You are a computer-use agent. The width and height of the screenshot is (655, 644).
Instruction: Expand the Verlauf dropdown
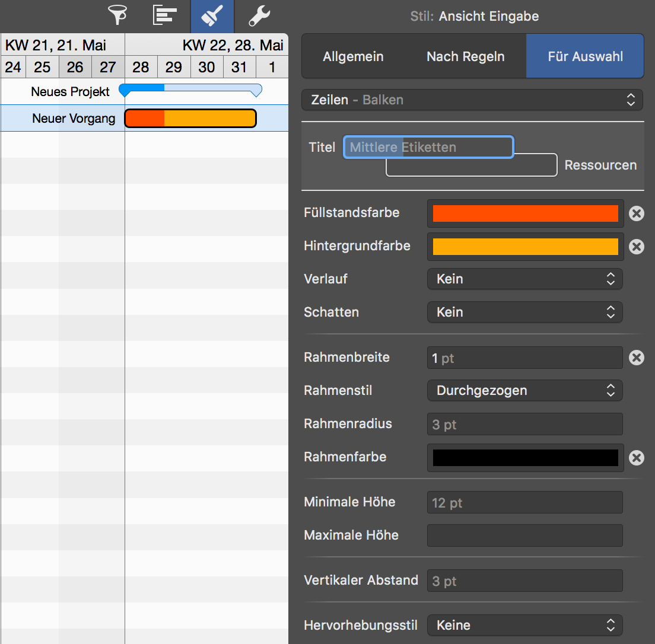[524, 279]
